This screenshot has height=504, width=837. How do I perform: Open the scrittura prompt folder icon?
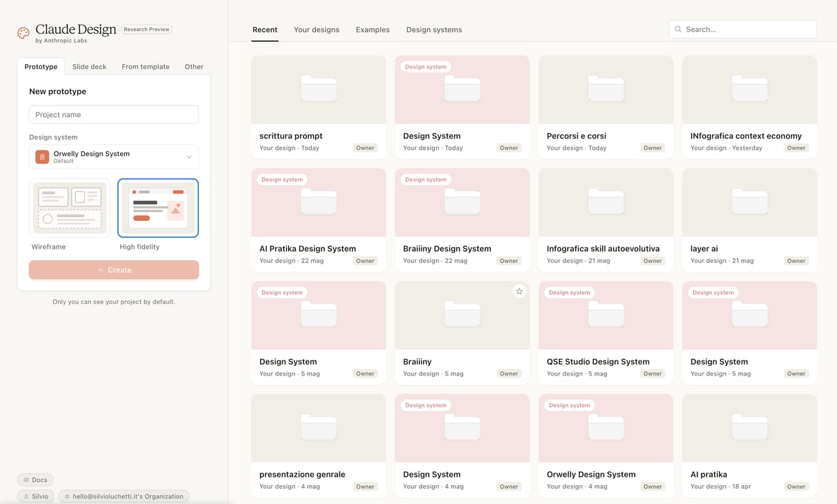point(319,89)
